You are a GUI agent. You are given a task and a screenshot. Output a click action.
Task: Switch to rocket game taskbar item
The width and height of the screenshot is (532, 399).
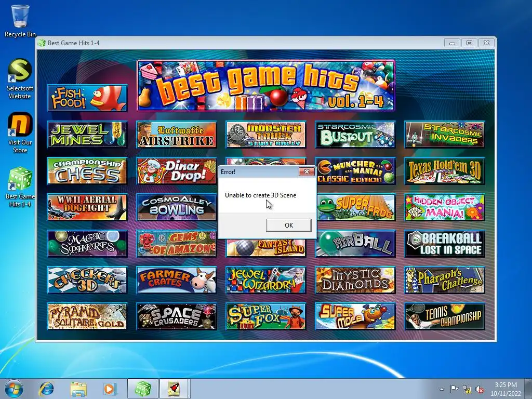(x=175, y=389)
